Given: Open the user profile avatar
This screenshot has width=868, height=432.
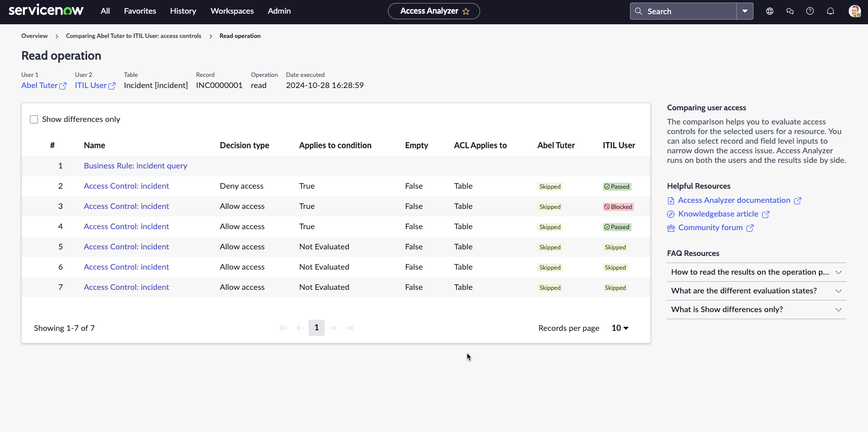Looking at the screenshot, I should (855, 11).
